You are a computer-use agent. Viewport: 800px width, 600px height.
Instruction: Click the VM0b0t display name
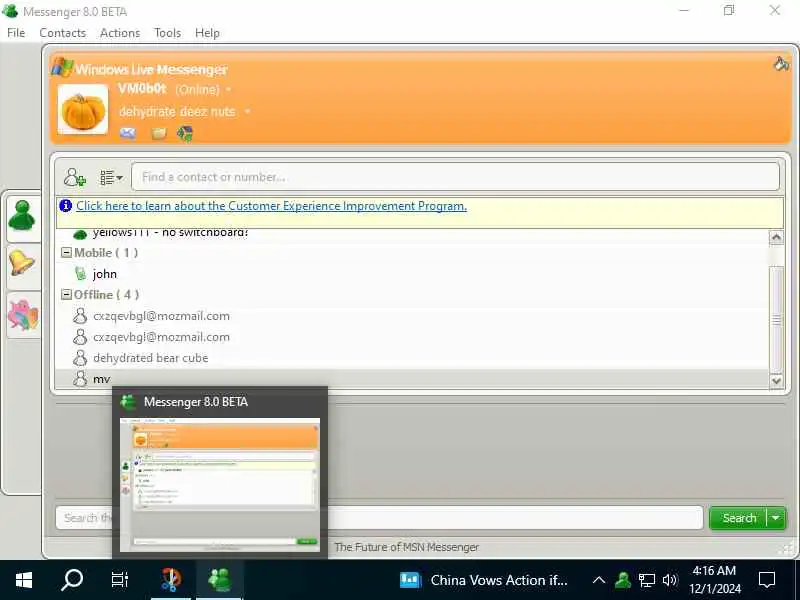142,89
